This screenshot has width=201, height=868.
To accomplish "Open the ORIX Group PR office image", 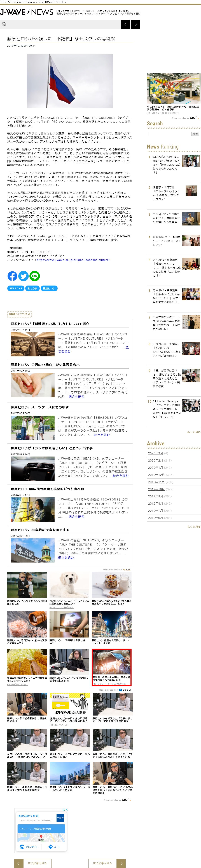I will coord(174,89).
